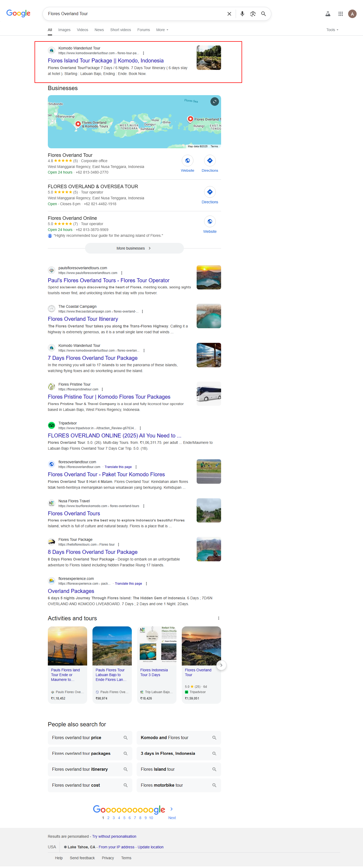Click the Google logo
363x868 pixels.
click(18, 13)
